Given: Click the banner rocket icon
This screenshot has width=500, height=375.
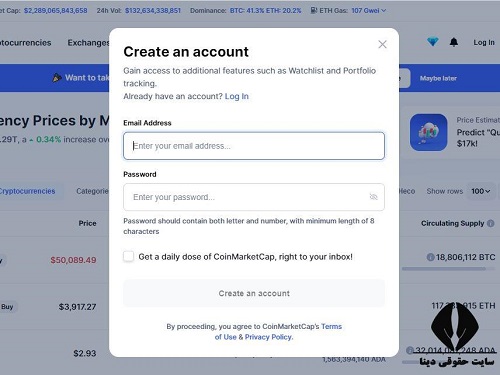Looking at the screenshot, I should click(57, 78).
